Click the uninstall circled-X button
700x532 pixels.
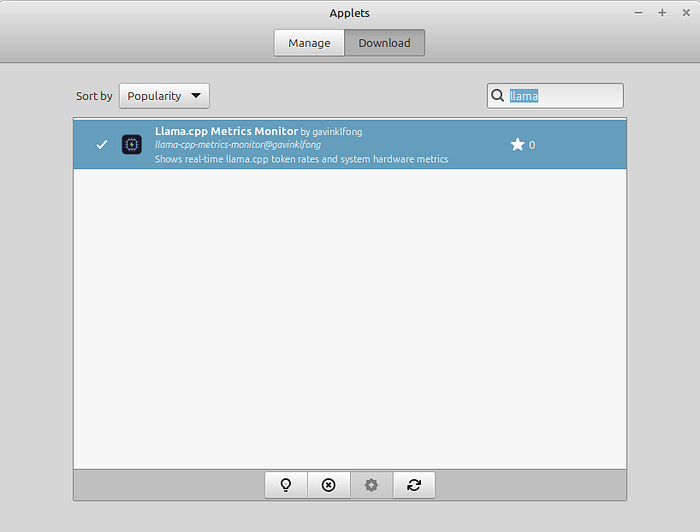coord(329,485)
